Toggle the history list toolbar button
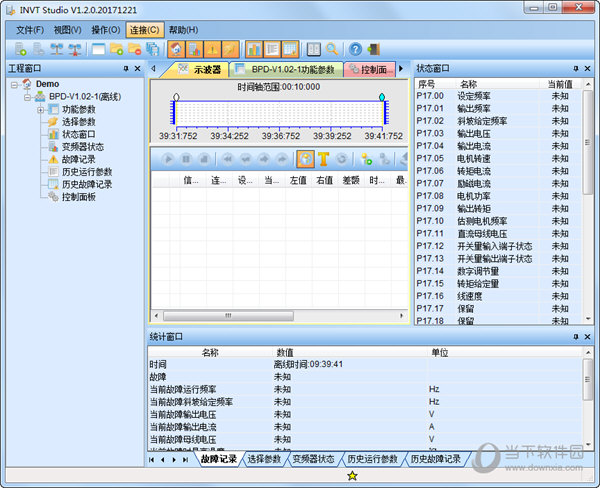 (272, 49)
